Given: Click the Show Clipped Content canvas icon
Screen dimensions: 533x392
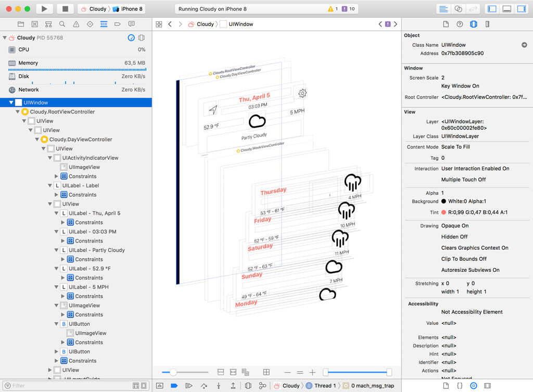Looking at the screenshot, I should click(221, 372).
